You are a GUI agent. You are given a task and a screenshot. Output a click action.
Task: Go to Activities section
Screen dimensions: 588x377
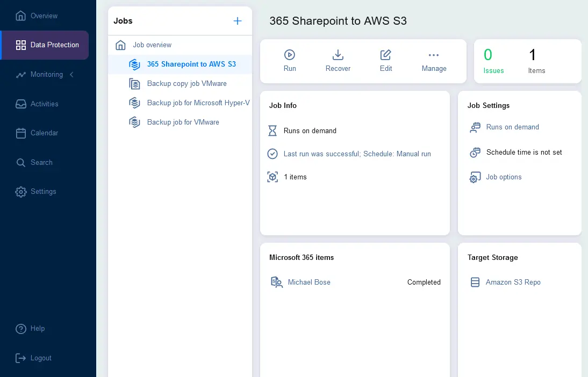tap(44, 104)
